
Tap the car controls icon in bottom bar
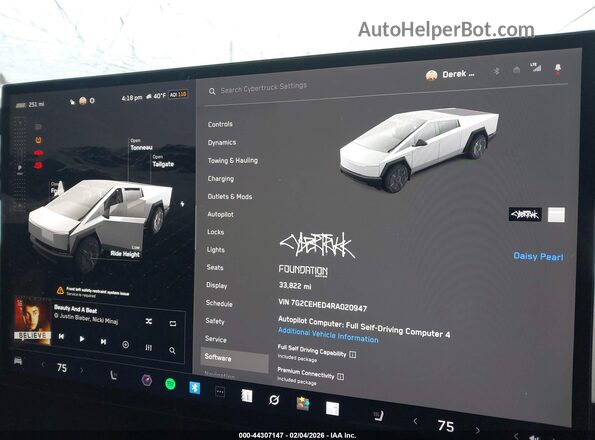(x=18, y=360)
